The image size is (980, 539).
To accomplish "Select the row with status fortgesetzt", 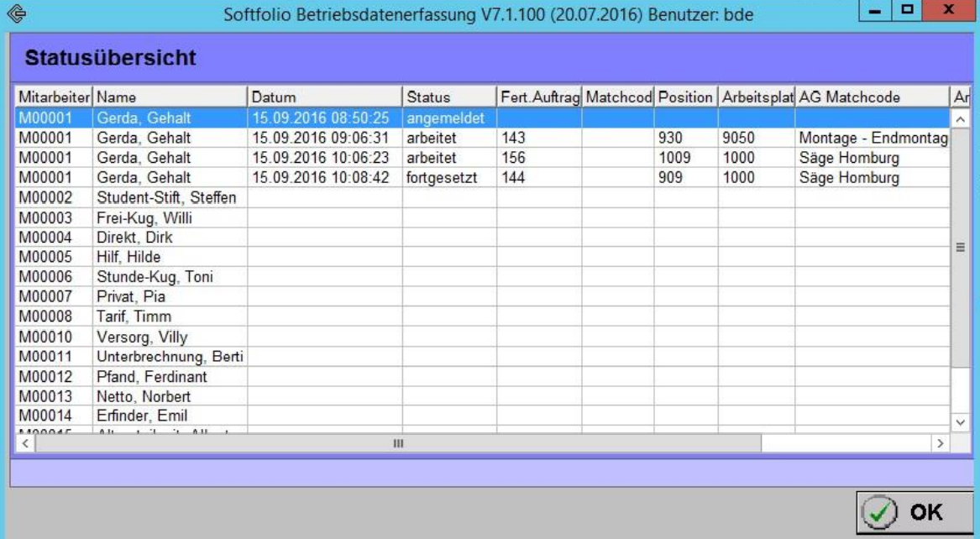I will (442, 178).
